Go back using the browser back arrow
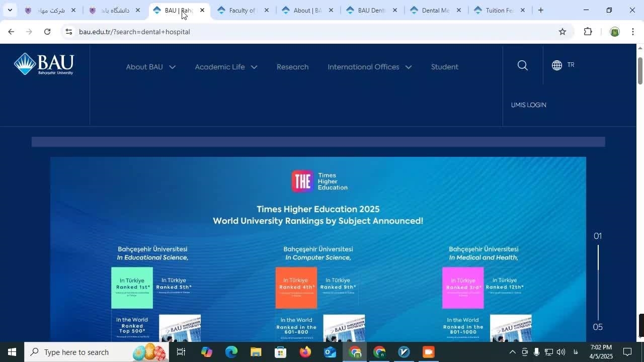This screenshot has height=362, width=644. (x=11, y=32)
